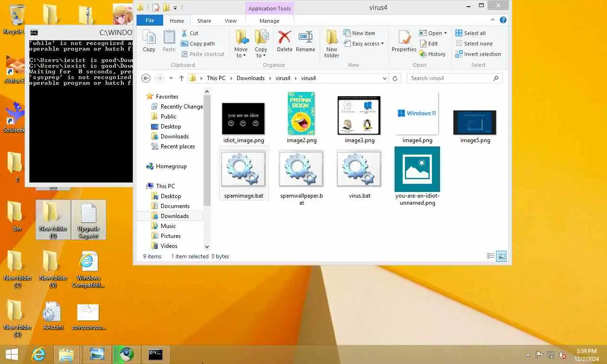Switch to the Home tab
The image size is (607, 364).
(177, 21)
